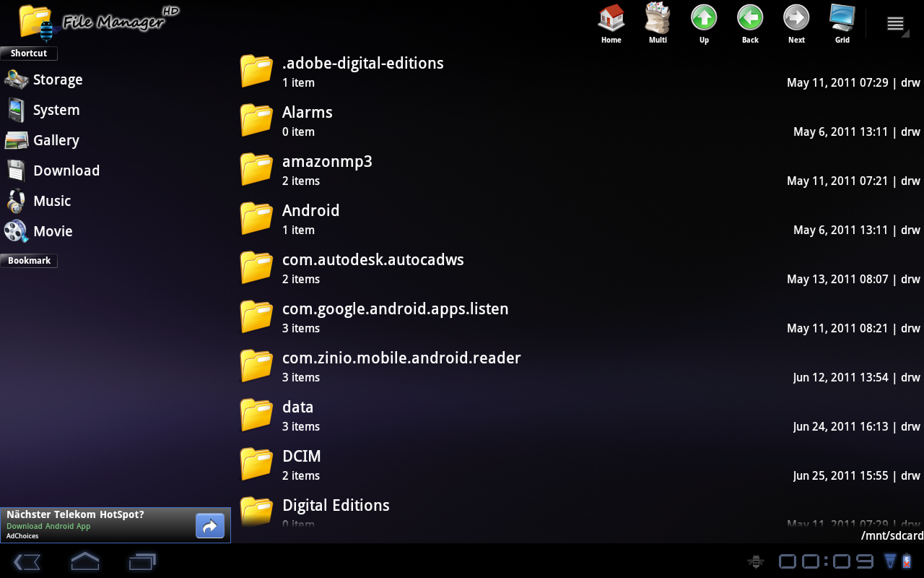The width and height of the screenshot is (924, 578).
Task: Tap the Wi-Fi signal status icon
Action: 890,561
